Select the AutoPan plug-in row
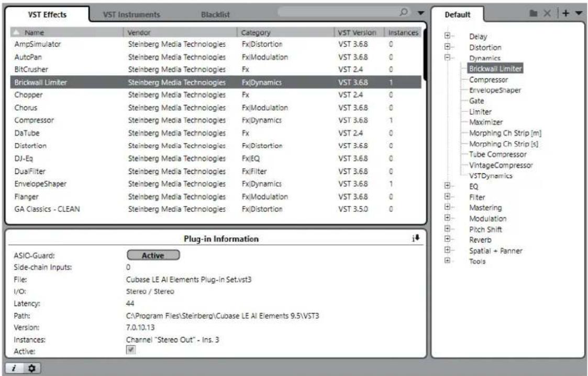 (216, 57)
